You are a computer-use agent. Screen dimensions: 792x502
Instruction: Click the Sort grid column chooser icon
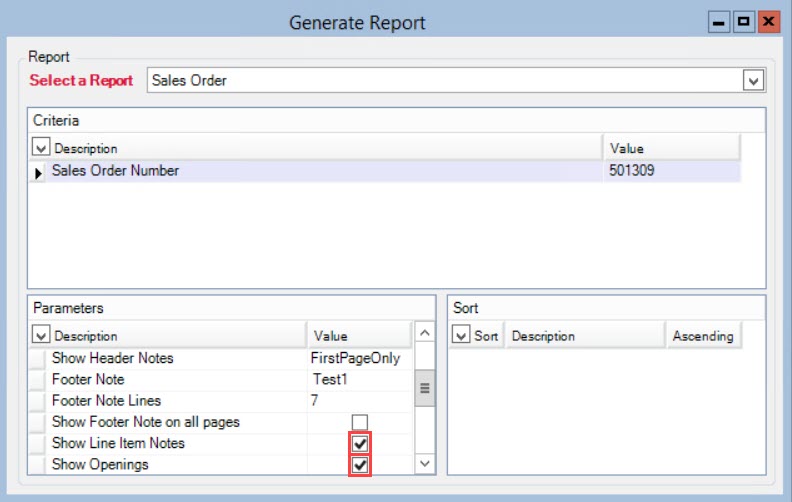[461, 336]
